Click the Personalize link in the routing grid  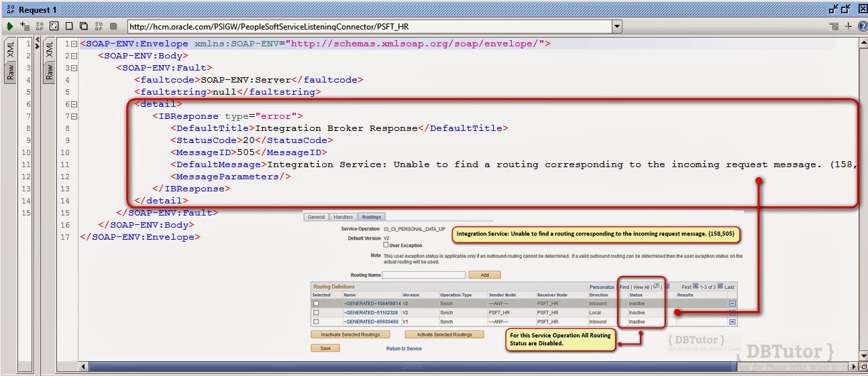(x=602, y=287)
